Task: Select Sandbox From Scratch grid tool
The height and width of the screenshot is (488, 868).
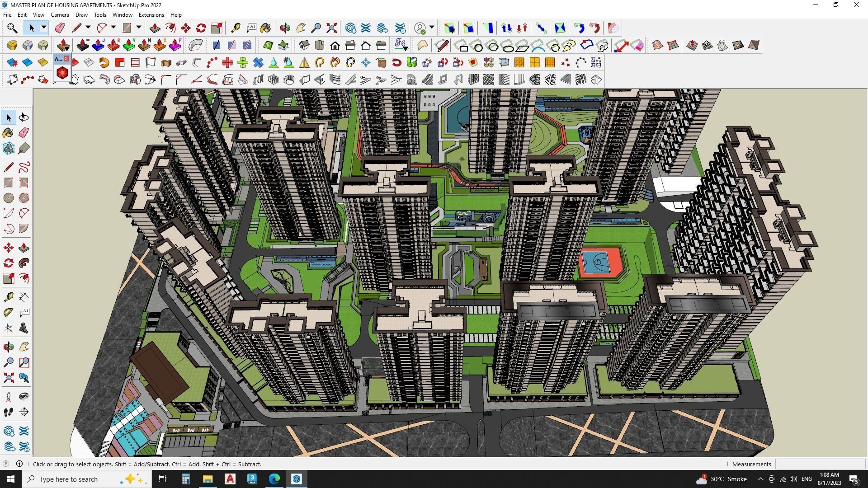Action: [x=673, y=45]
